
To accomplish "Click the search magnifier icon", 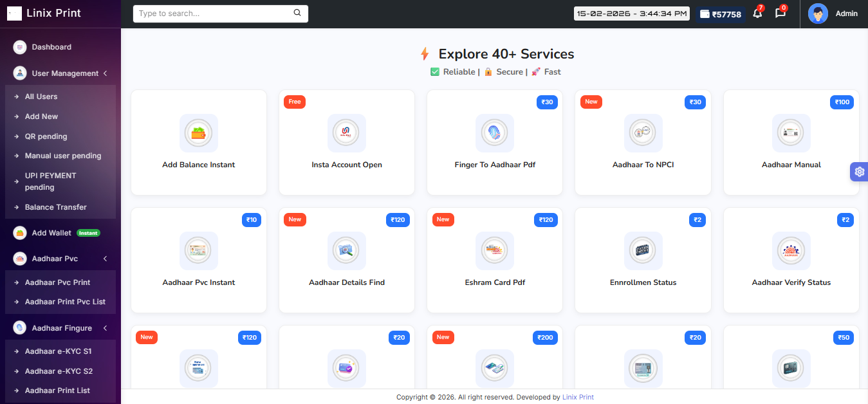I will click(297, 13).
